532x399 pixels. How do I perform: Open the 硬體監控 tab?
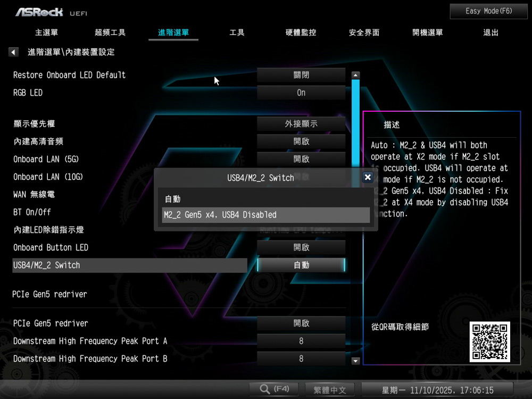301,32
